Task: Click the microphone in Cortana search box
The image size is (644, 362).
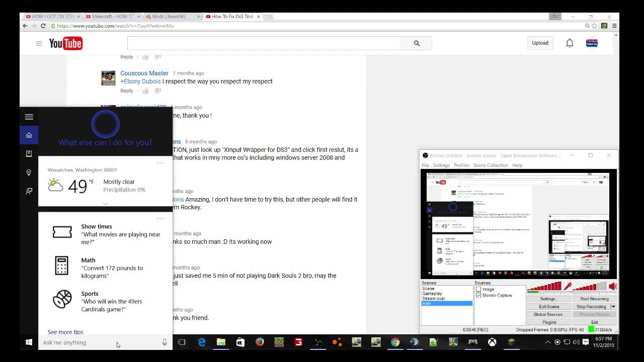Action: coord(165,342)
